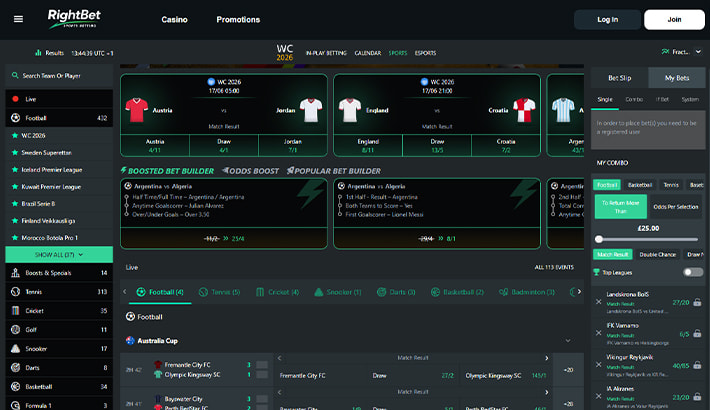Image resolution: width=710 pixels, height=410 pixels.
Task: Open the Results bar-chart icon
Action: pyautogui.click(x=38, y=53)
